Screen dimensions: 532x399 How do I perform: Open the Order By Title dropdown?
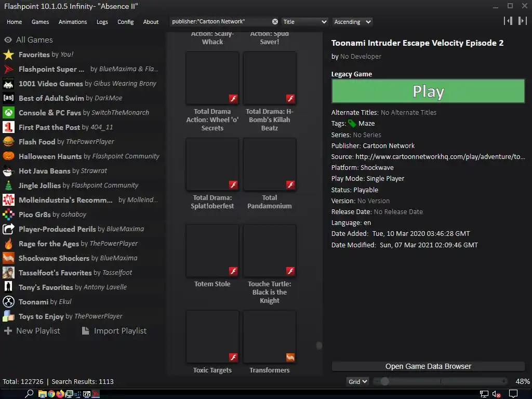coord(304,22)
